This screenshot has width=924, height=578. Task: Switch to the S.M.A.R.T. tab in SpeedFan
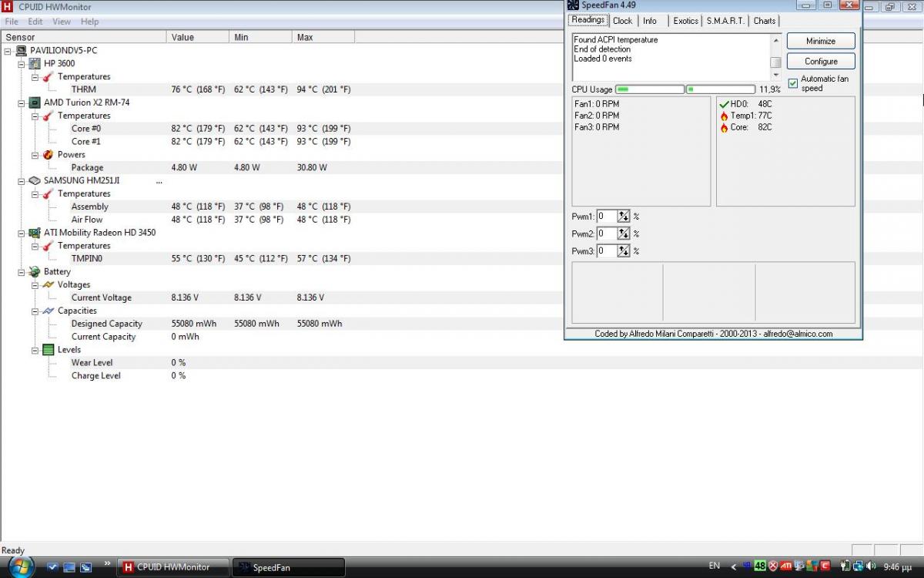pos(725,21)
